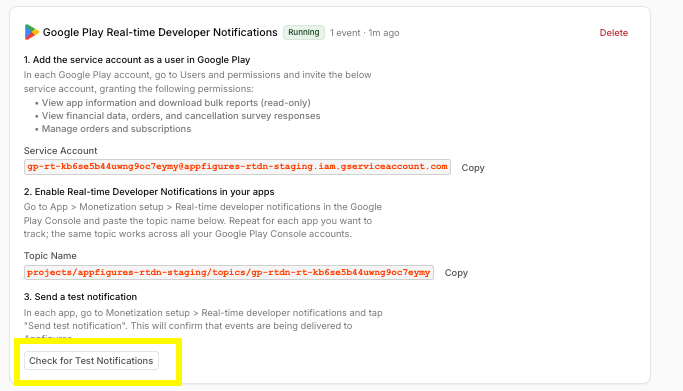Copy the Topic Name value

click(x=456, y=273)
